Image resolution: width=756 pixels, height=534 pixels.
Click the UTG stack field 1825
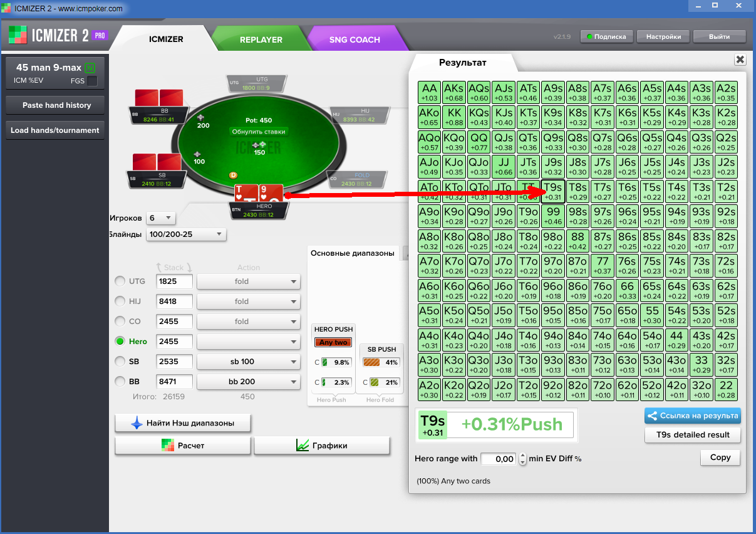tap(174, 281)
